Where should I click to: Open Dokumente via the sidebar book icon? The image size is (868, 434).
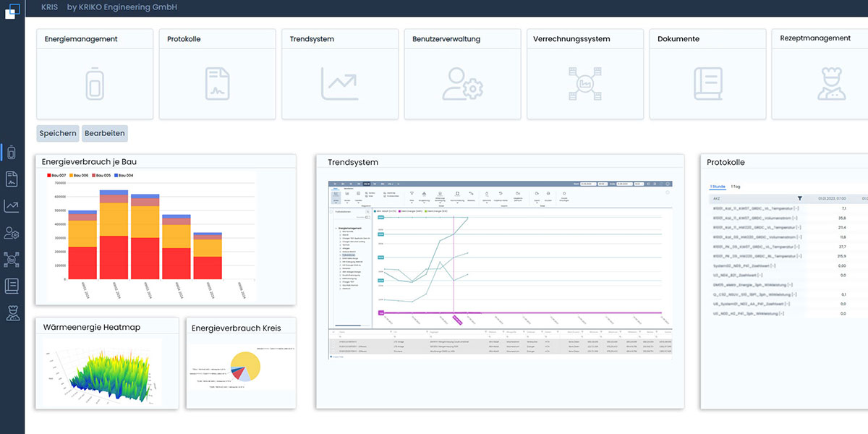12,286
